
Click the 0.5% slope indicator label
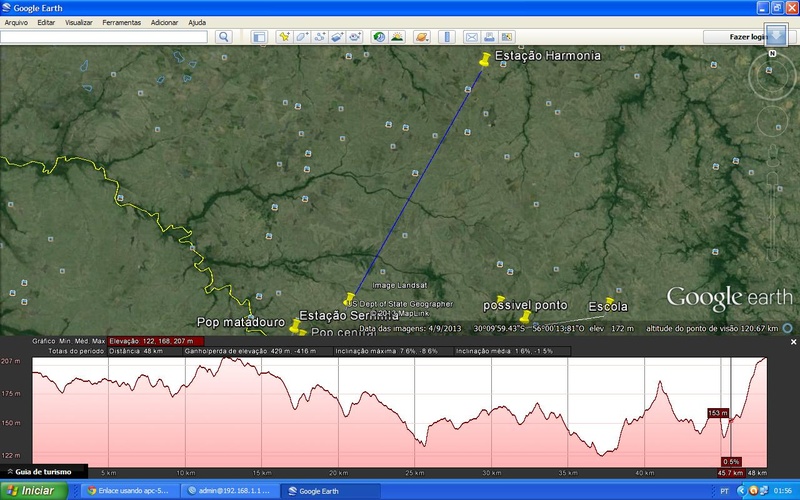[x=731, y=462]
